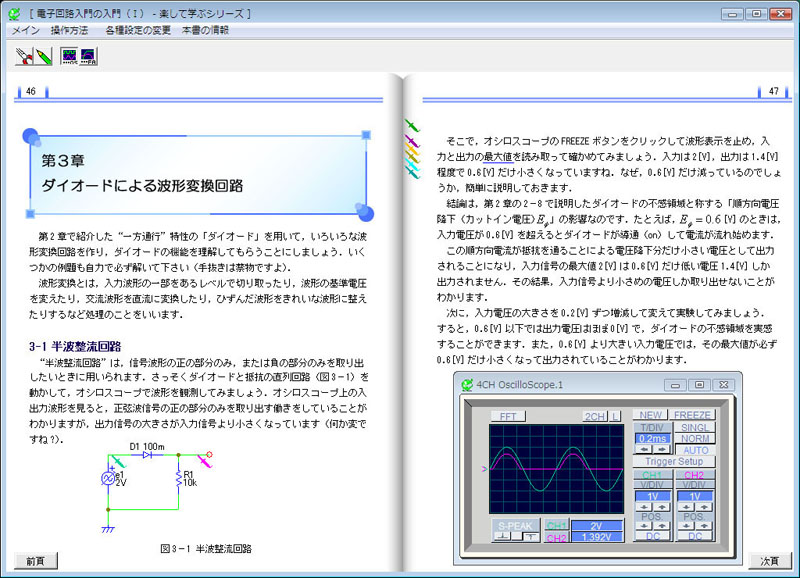Viewport: 800px width, 578px height.
Task: Click the app icon in main title bar
Action: [x=14, y=14]
